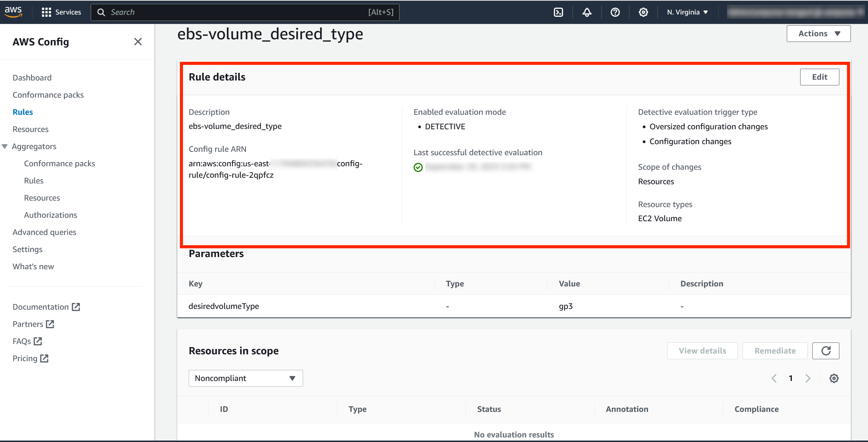Go to next page of resources
Image resolution: width=868 pixels, height=442 pixels.
808,378
